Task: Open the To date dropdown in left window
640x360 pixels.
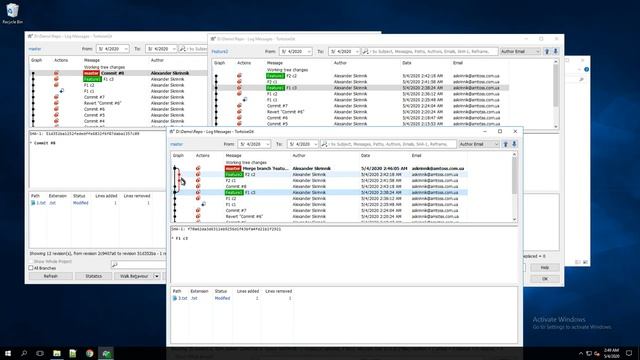Action: point(174,49)
